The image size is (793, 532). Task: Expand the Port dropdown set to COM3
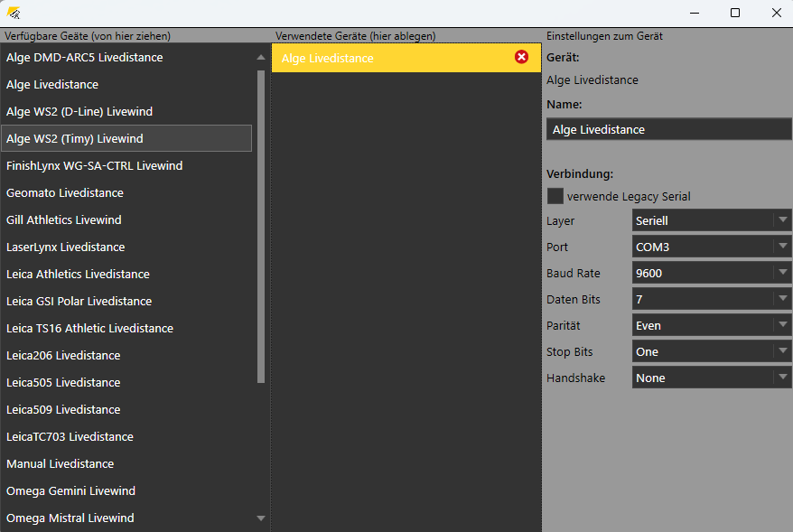(711, 247)
